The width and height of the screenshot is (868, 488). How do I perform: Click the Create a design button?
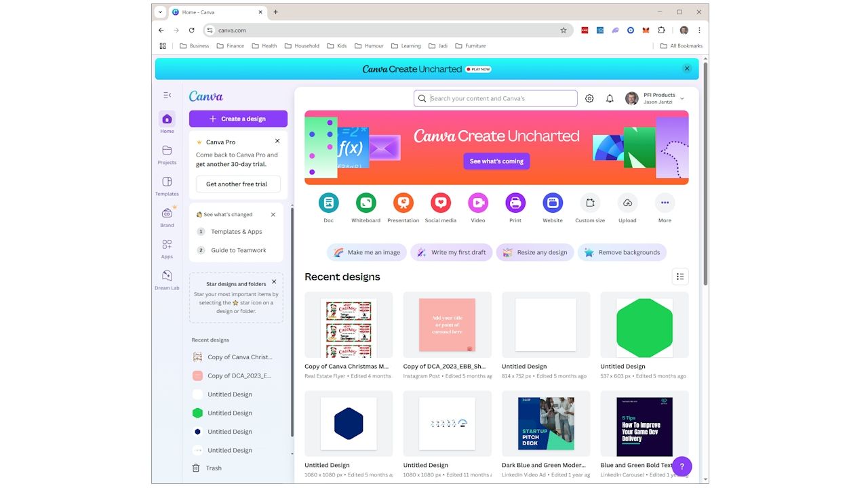[x=238, y=119]
